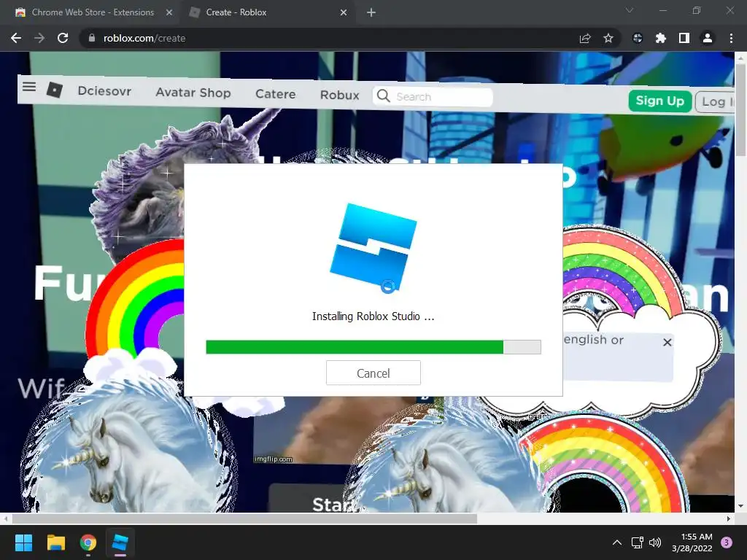Open the Chrome profile avatar
Viewport: 747px width, 560px height.
(708, 38)
